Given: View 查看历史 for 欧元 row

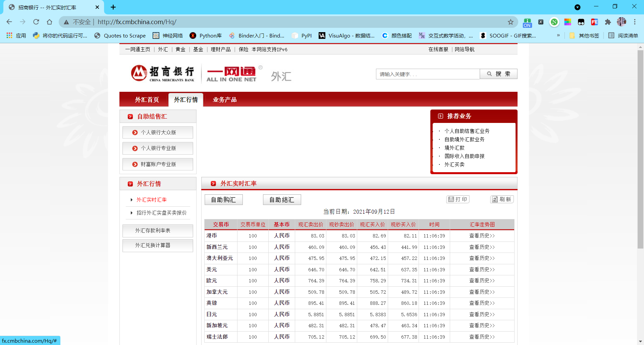Looking at the screenshot, I should [482, 281].
